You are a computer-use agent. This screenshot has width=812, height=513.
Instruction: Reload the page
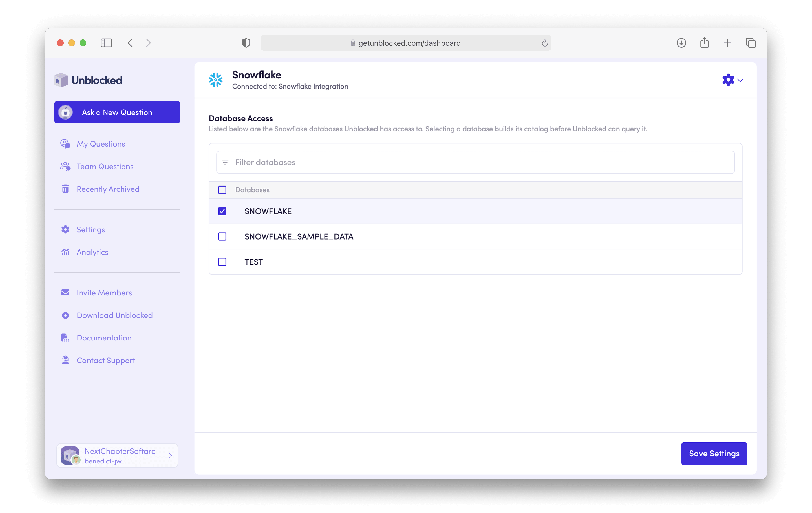coord(545,43)
